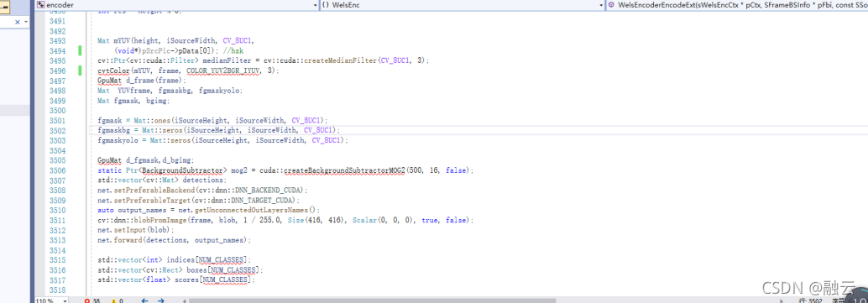
Task: Click 'net.setPreferableBackend' line
Action: [202, 191]
